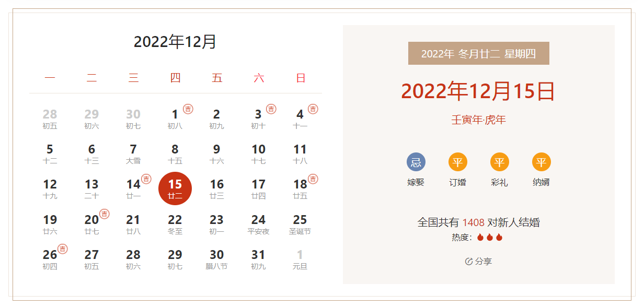This screenshot has height=307, width=644.
Task: Click the 纳婿 label
Action: [x=542, y=182]
